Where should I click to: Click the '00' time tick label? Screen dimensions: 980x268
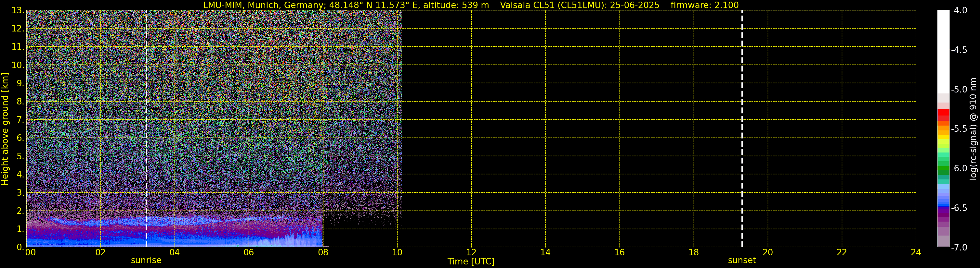[x=31, y=252]
